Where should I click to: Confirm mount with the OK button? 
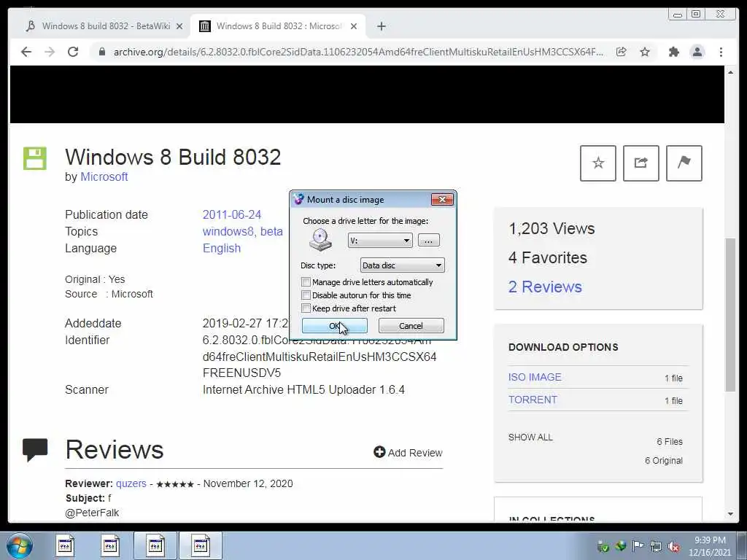pos(334,326)
